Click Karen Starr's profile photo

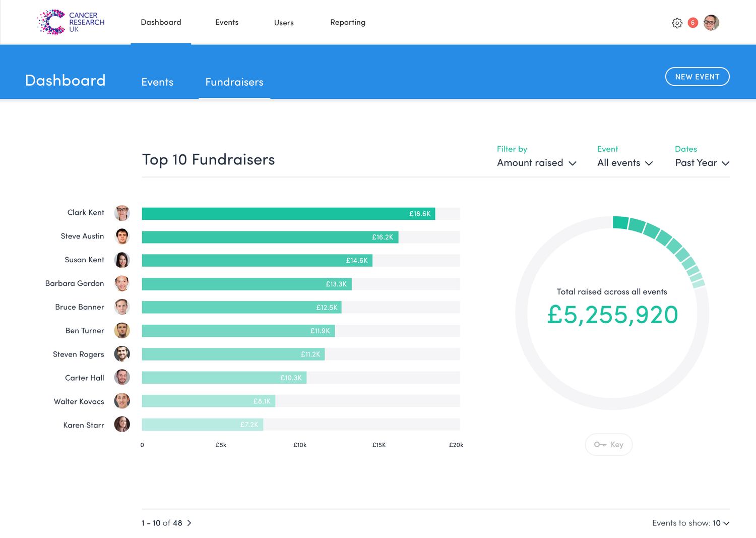[121, 425]
